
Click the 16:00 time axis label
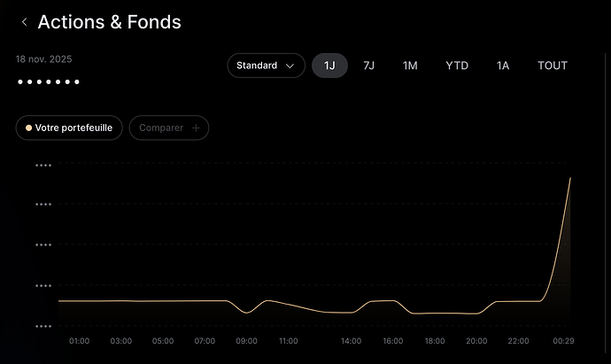(x=392, y=341)
